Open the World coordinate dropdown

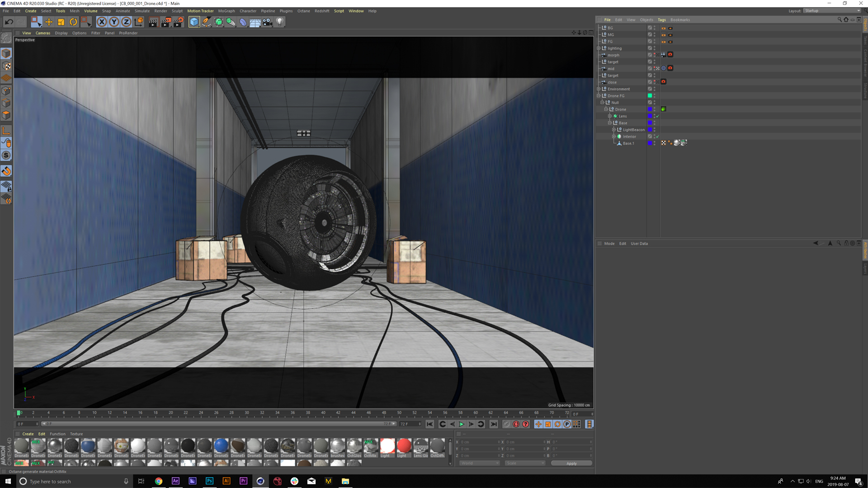tap(479, 463)
